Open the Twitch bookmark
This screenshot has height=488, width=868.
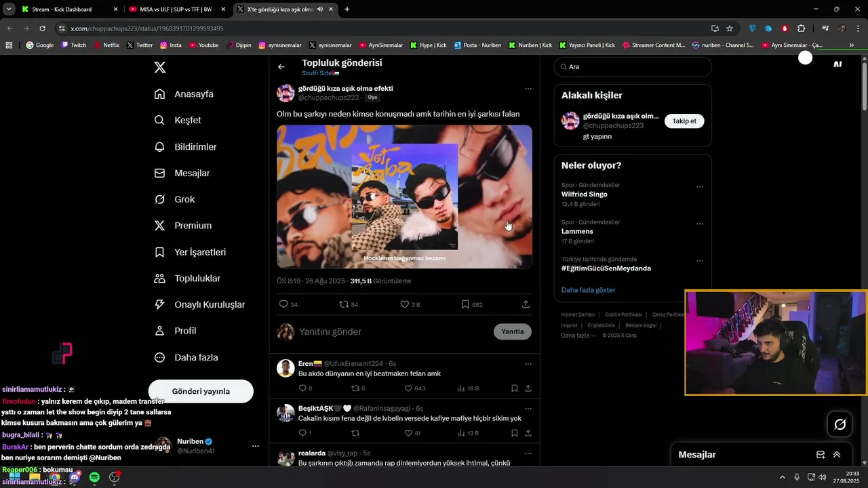(73, 45)
